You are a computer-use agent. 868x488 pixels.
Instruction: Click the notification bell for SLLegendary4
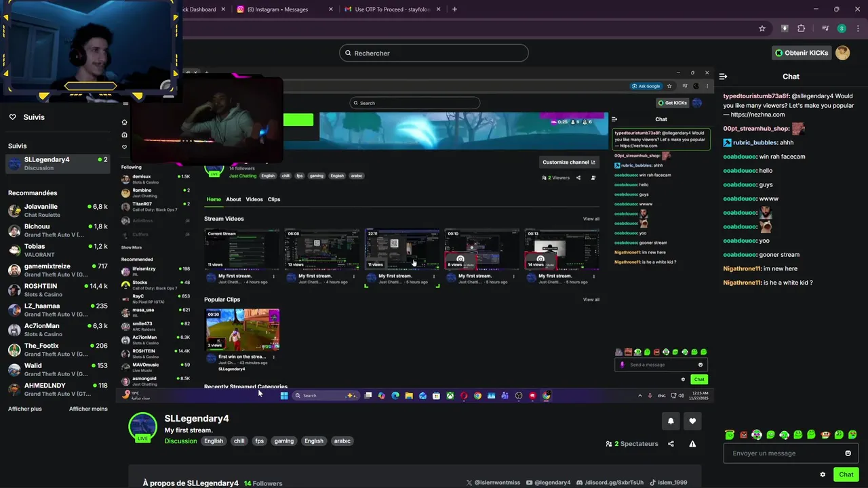[671, 421]
